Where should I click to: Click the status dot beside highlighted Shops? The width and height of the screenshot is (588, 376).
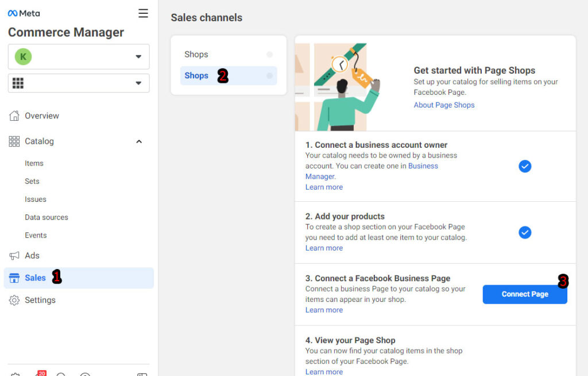click(x=269, y=76)
